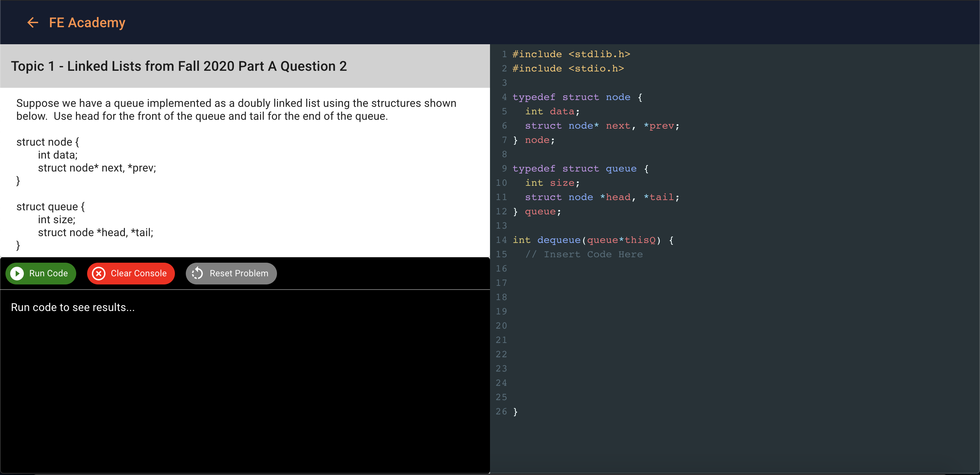Click the circular reset arrow icon
The width and height of the screenshot is (980, 475).
[197, 274]
